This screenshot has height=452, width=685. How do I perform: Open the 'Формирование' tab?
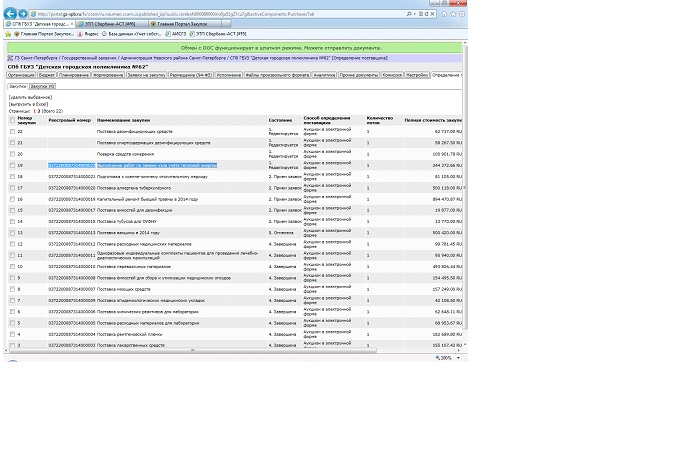tap(108, 75)
